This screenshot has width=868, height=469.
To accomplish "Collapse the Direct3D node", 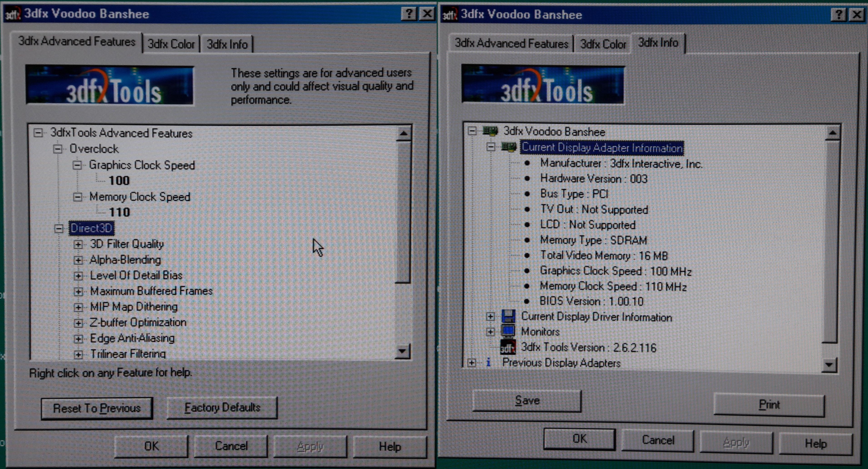I will click(x=59, y=229).
